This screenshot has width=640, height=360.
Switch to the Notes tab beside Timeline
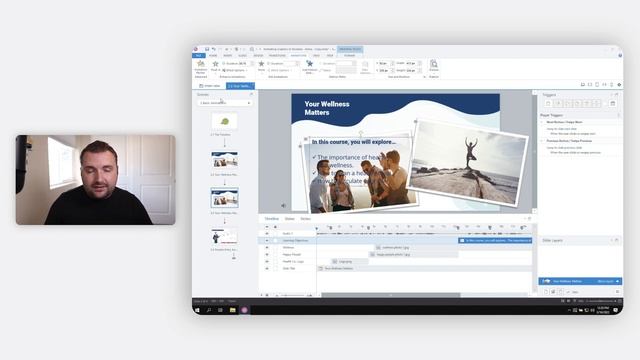305,219
